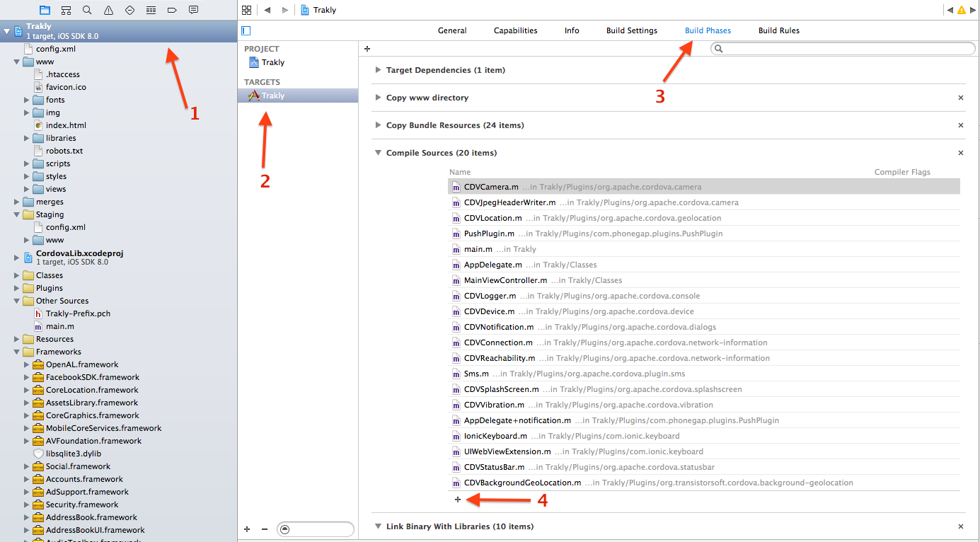Collapse the Frameworks group in navigator

17,352
